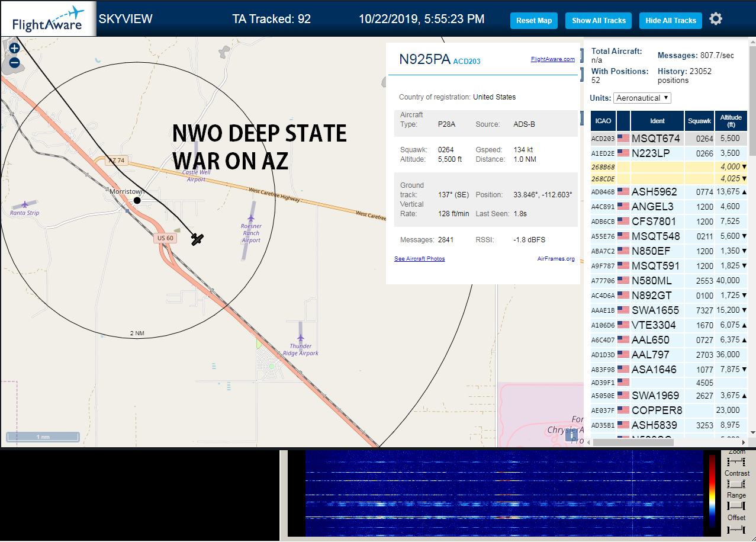Adjust the Zoom slider of the spectrum waterfall
This screenshot has height=542, width=756.
click(736, 461)
